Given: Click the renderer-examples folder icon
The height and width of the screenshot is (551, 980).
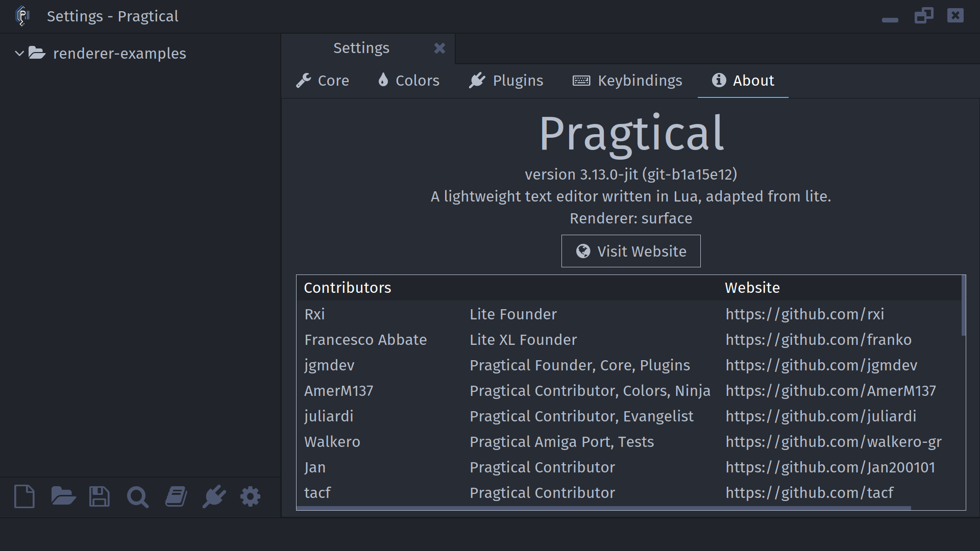Looking at the screenshot, I should (37, 53).
